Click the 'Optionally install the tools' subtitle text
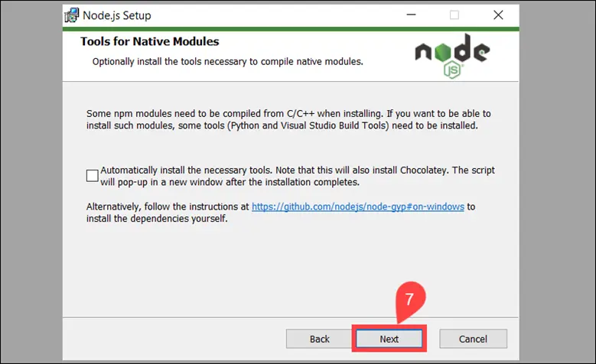 tap(227, 61)
